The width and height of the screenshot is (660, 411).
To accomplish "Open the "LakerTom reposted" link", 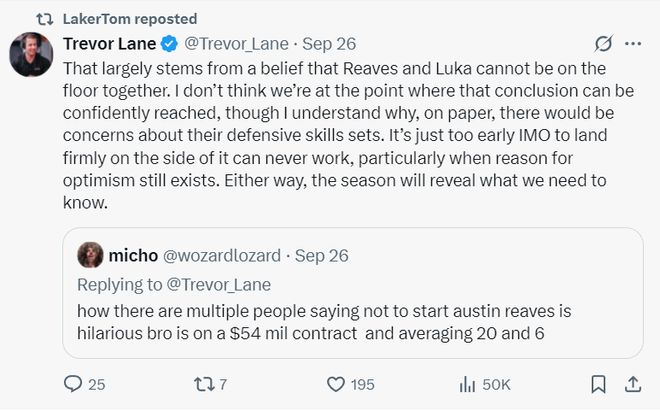I will pos(130,18).
